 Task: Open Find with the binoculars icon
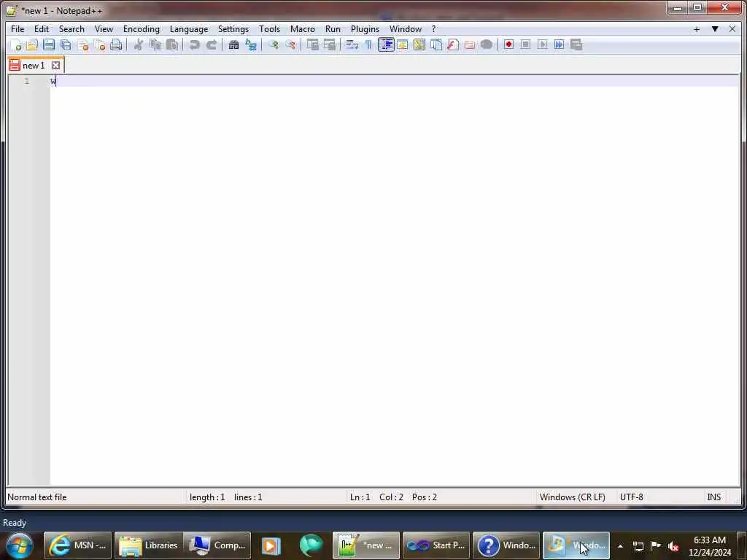[x=233, y=44]
